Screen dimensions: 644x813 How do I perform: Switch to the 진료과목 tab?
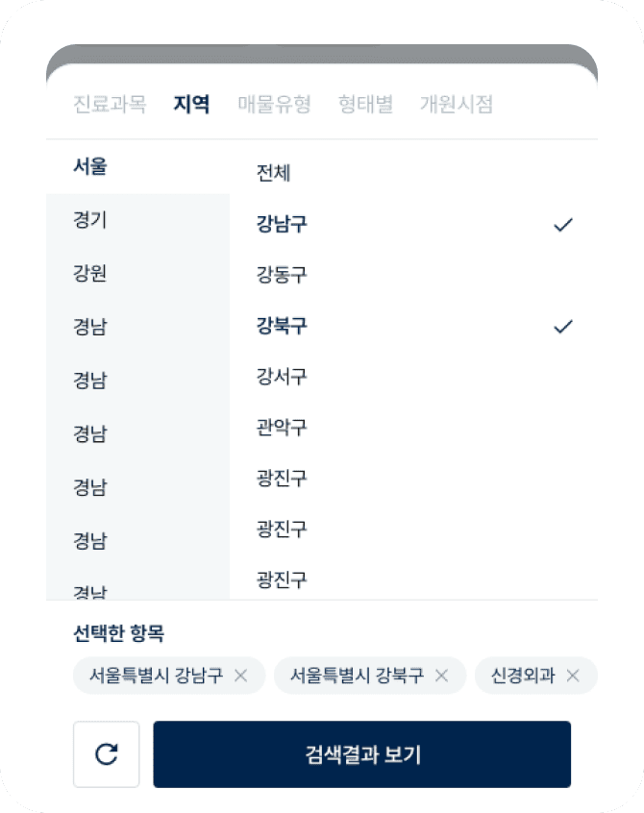(x=110, y=105)
